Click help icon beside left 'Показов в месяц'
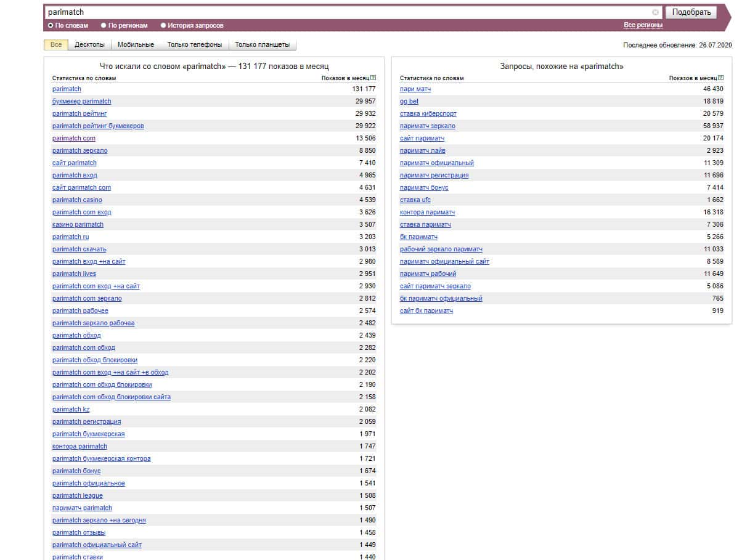Viewport: 742px width, 560px height. (x=373, y=78)
